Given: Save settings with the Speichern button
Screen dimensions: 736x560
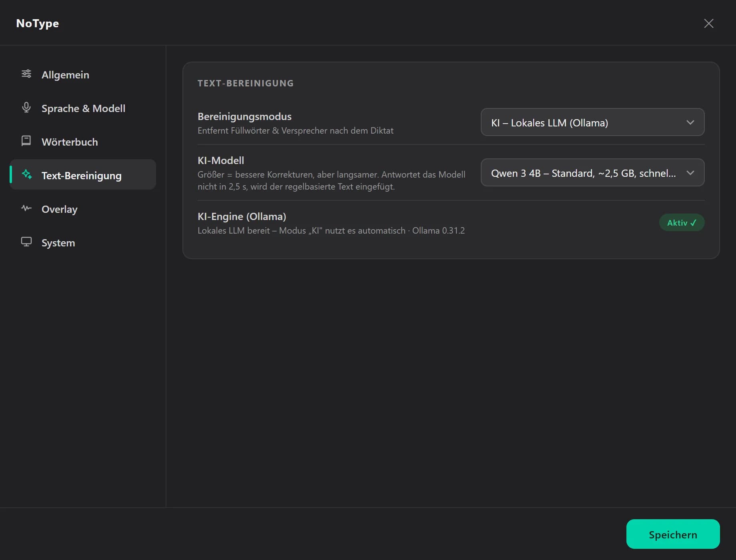Looking at the screenshot, I should point(673,534).
